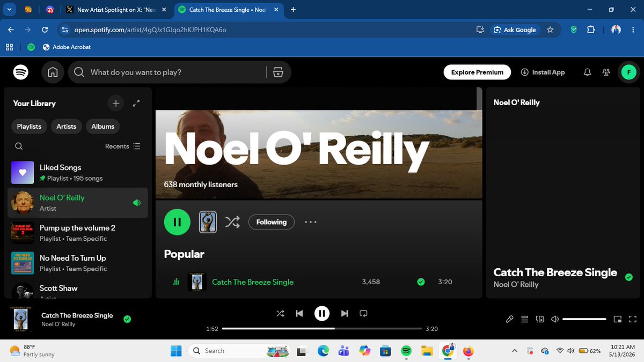Viewport: 644px width, 362px height.
Task: Bookmark this page with star icon
Action: pos(550,30)
